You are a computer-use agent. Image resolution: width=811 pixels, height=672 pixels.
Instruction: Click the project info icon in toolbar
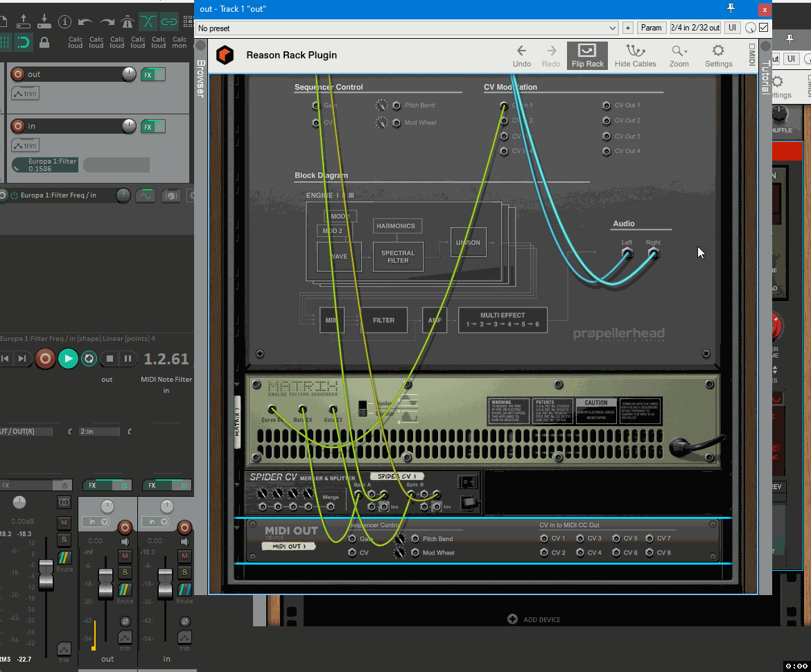[64, 21]
